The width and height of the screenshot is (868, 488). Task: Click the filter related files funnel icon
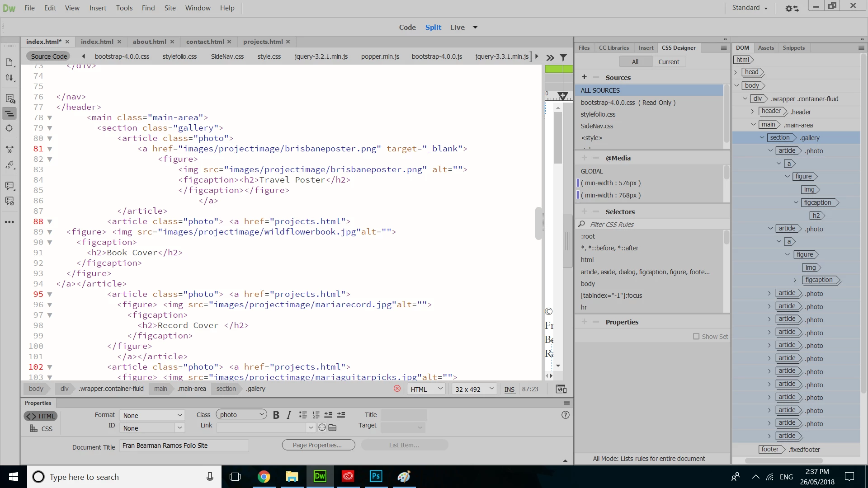tap(563, 57)
